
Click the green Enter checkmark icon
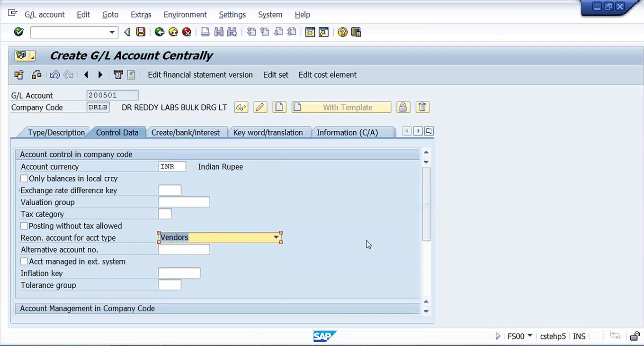pos(18,32)
